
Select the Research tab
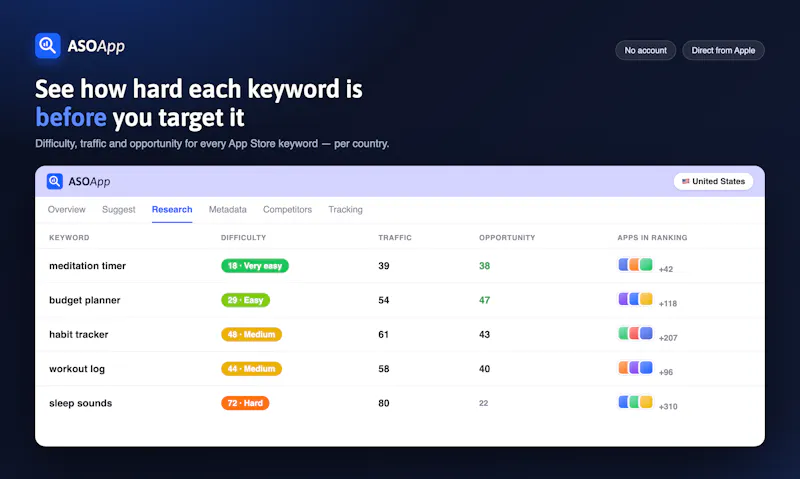[172, 210]
